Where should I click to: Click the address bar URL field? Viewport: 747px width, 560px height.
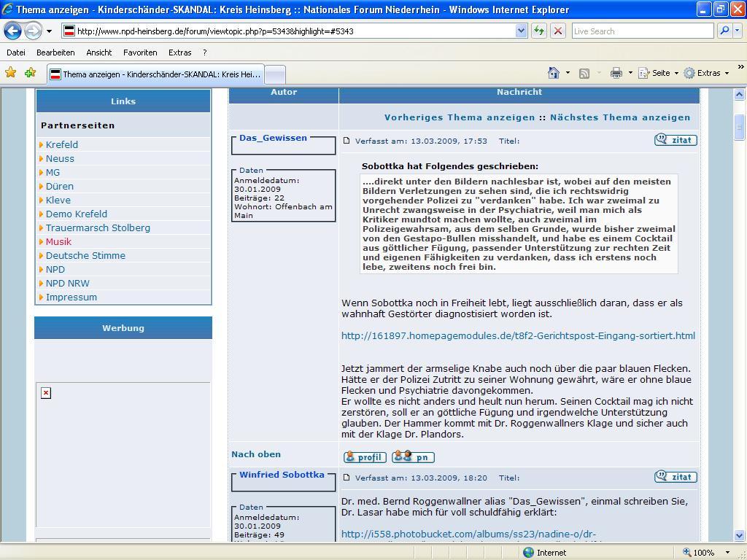click(x=289, y=31)
